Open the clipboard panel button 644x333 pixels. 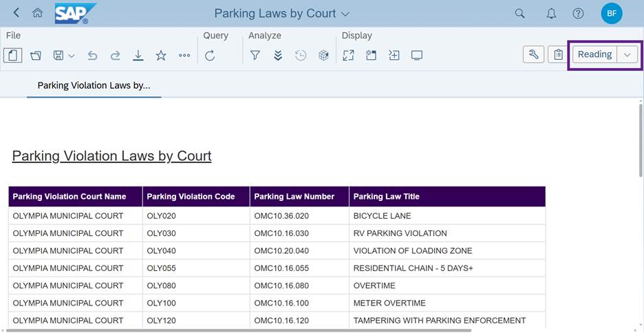click(558, 54)
